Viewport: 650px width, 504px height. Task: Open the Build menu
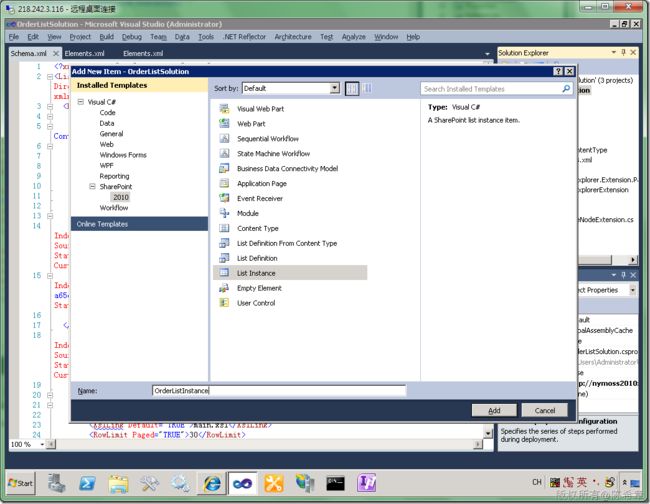click(x=107, y=37)
